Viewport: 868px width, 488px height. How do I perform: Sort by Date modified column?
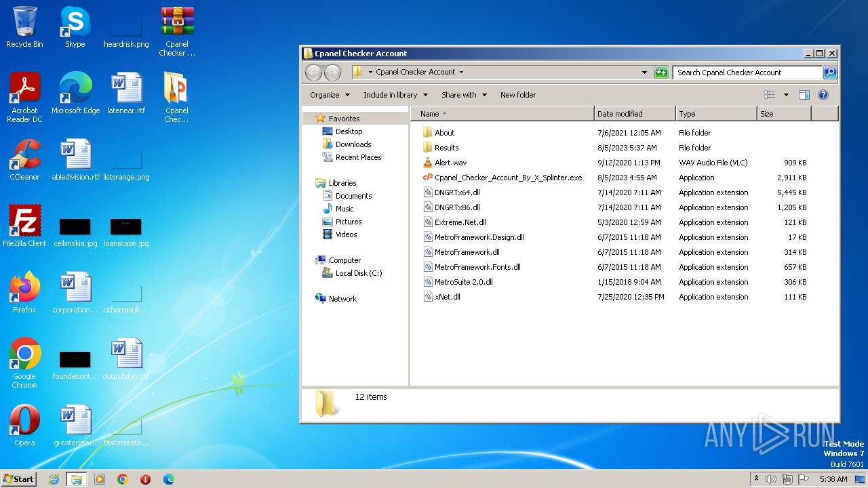[x=635, y=114]
